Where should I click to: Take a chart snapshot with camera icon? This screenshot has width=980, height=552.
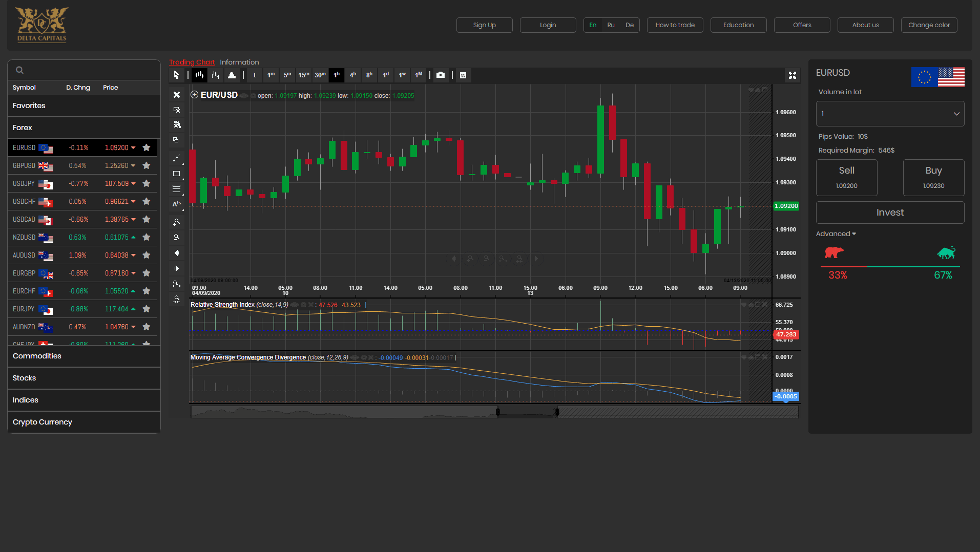pyautogui.click(x=440, y=75)
